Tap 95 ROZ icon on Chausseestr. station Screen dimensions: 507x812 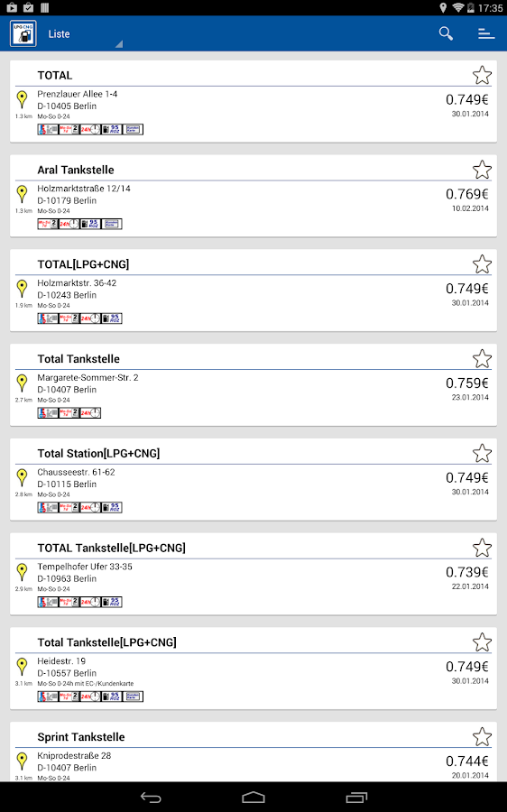click(111, 507)
